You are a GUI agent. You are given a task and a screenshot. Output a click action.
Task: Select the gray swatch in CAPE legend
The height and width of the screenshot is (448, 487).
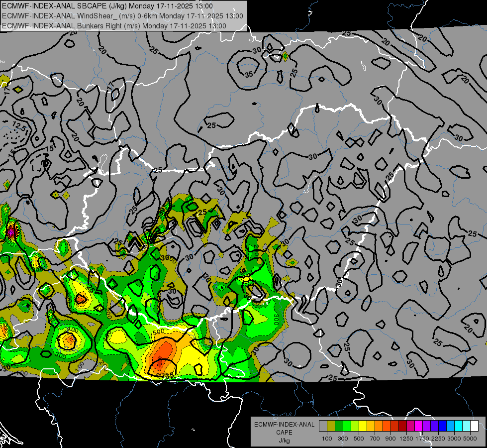[x=323, y=426]
